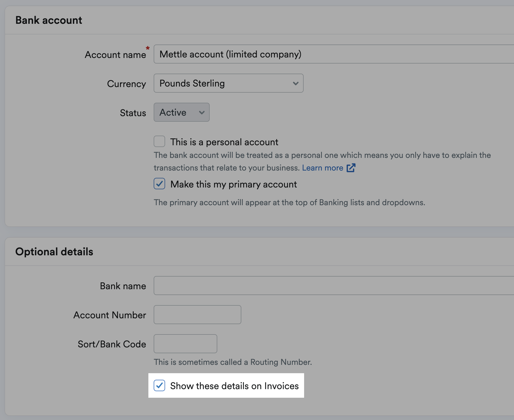The image size is (514, 420).
Task: Uncheck 'Make this my primary account' checkbox
Action: [160, 184]
